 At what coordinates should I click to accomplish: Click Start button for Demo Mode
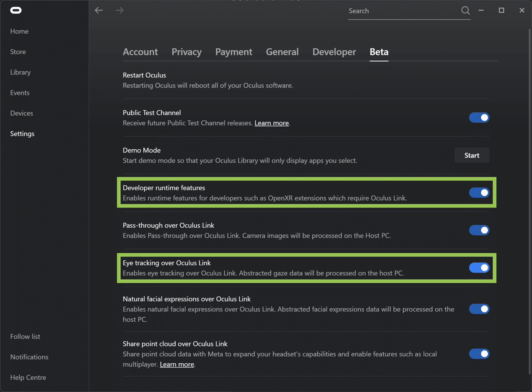click(x=472, y=155)
